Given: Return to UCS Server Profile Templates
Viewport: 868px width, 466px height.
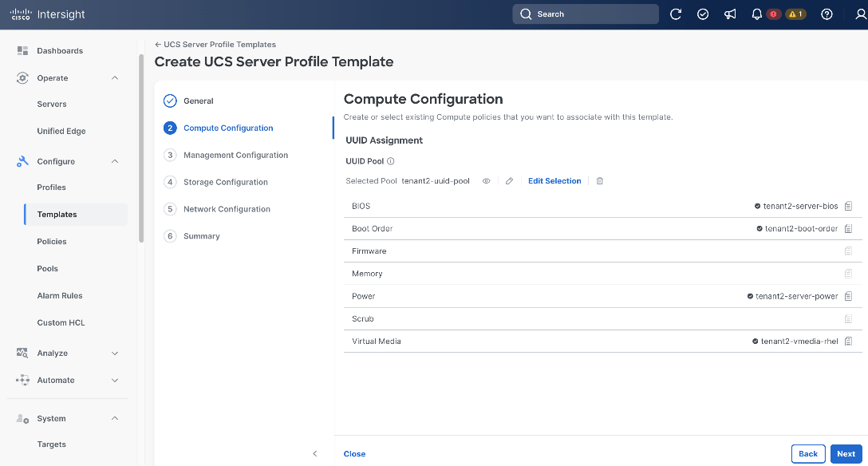Looking at the screenshot, I should click(215, 44).
